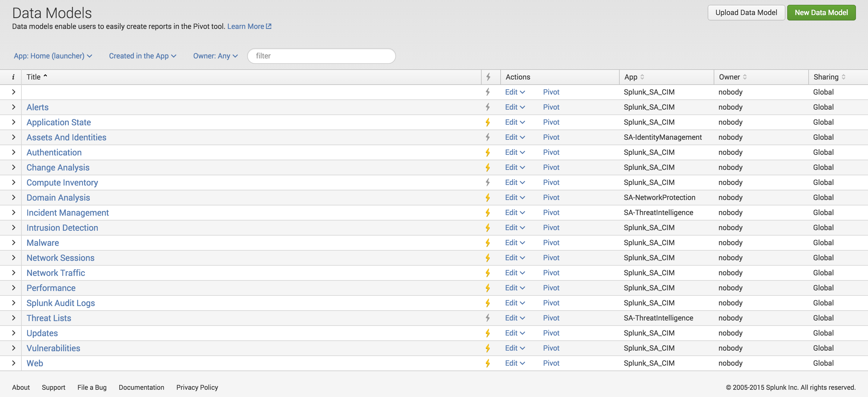The height and width of the screenshot is (397, 868).
Task: Expand the Vulnerabilities row chevron
Action: pyautogui.click(x=14, y=348)
